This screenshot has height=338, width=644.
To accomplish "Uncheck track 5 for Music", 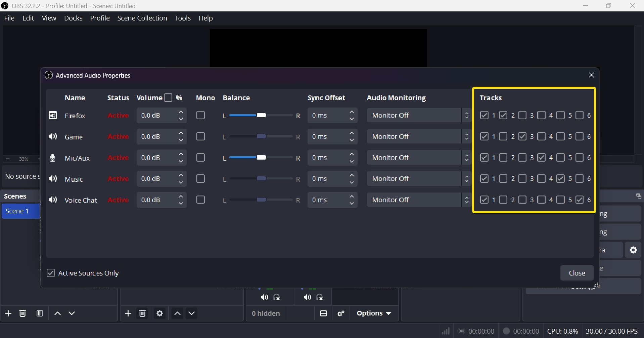I will click(561, 179).
